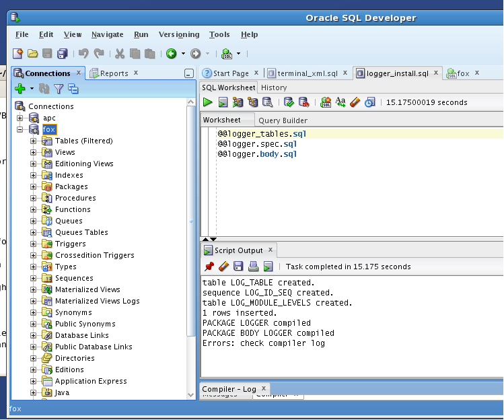The height and width of the screenshot is (420, 504).
Task: Switch to the Query Builder tab
Action: (x=283, y=120)
